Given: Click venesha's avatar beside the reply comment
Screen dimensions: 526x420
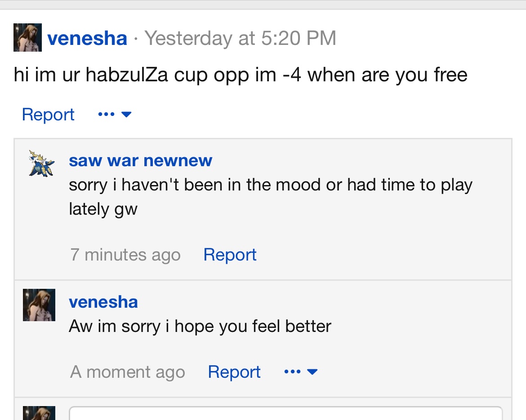Looking at the screenshot, I should tap(39, 305).
